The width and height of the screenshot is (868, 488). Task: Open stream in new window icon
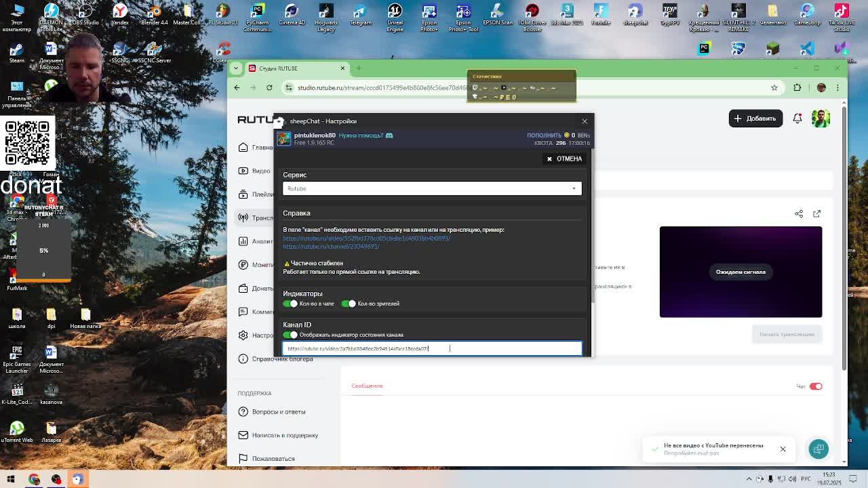coord(816,213)
